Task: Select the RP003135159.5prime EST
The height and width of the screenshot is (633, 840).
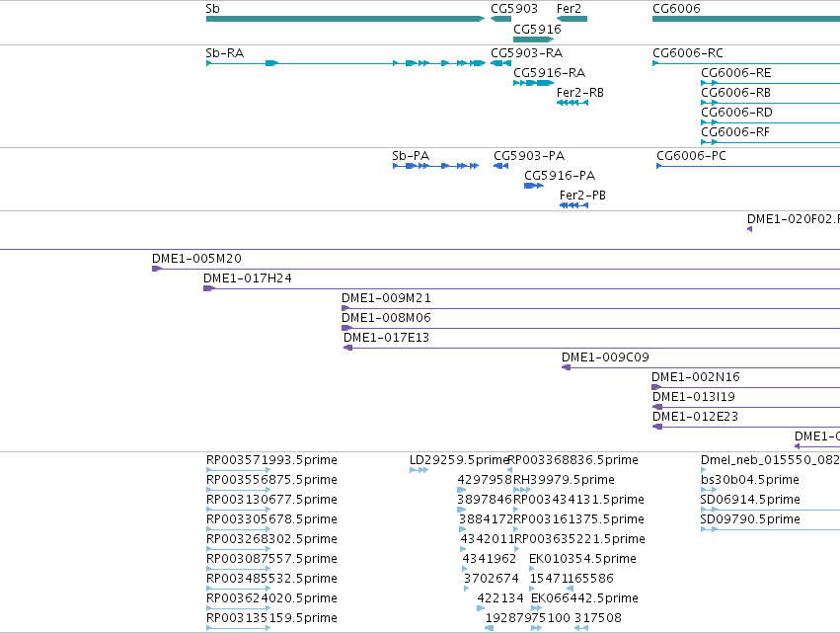Action: tap(239, 628)
